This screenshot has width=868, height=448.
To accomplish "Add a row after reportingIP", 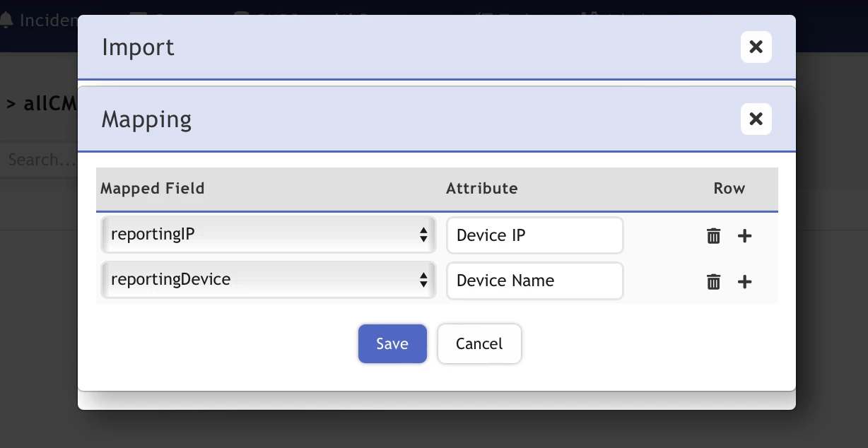I will [744, 236].
